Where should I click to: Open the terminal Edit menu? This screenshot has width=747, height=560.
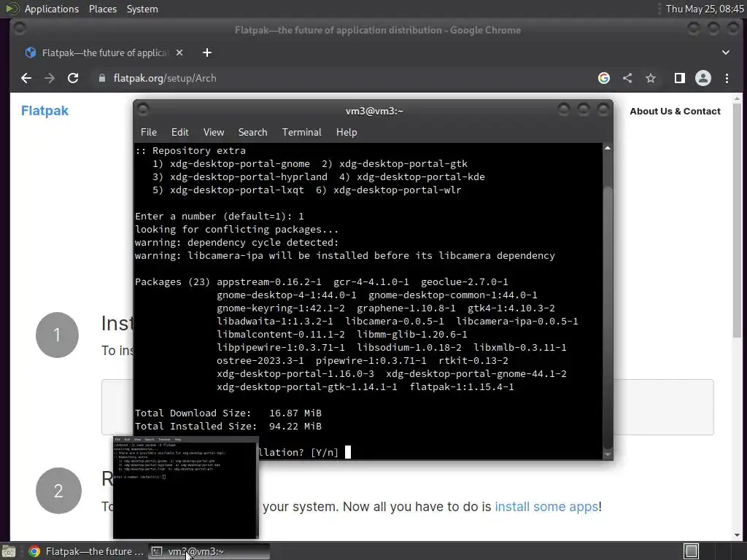click(180, 133)
